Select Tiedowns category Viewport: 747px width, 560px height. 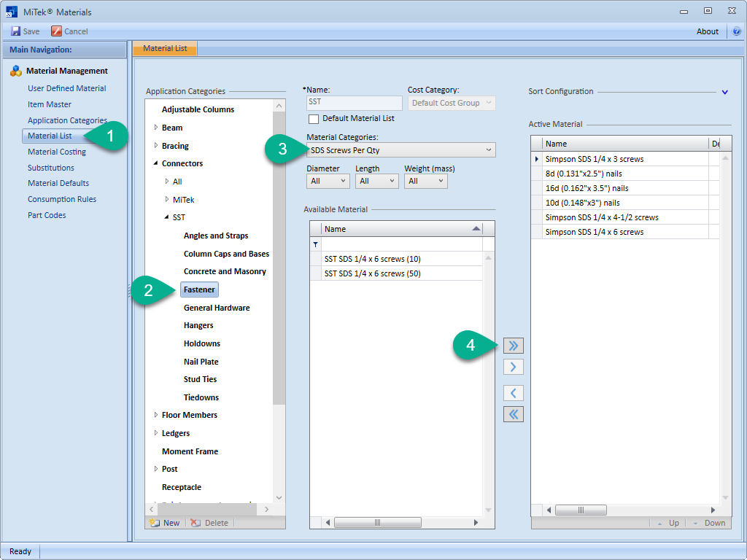pyautogui.click(x=201, y=397)
